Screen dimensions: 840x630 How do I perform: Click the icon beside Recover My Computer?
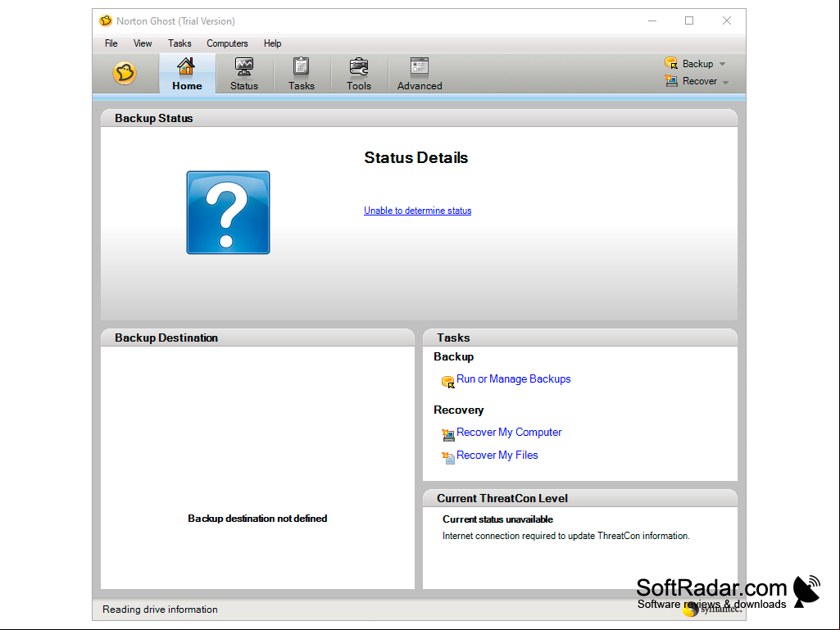[447, 434]
